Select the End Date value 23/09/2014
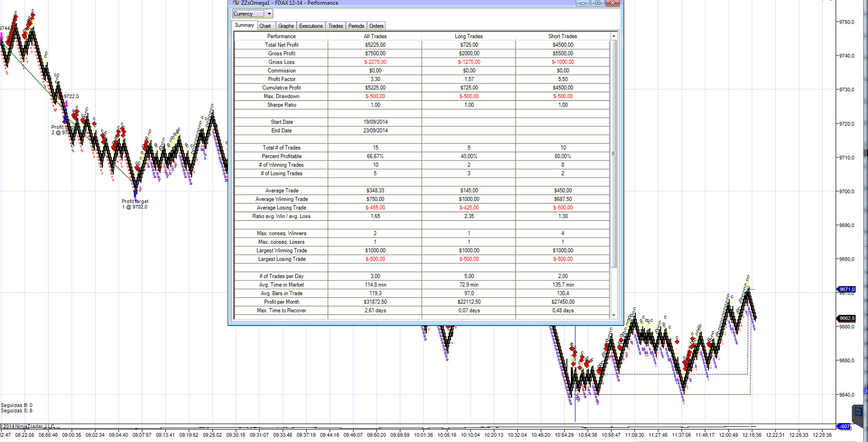 [375, 131]
